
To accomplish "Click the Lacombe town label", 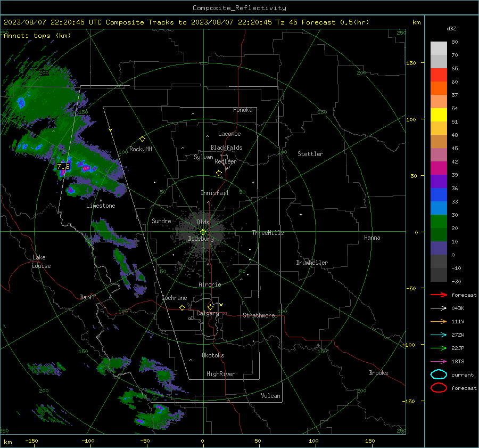I will pyautogui.click(x=229, y=134).
